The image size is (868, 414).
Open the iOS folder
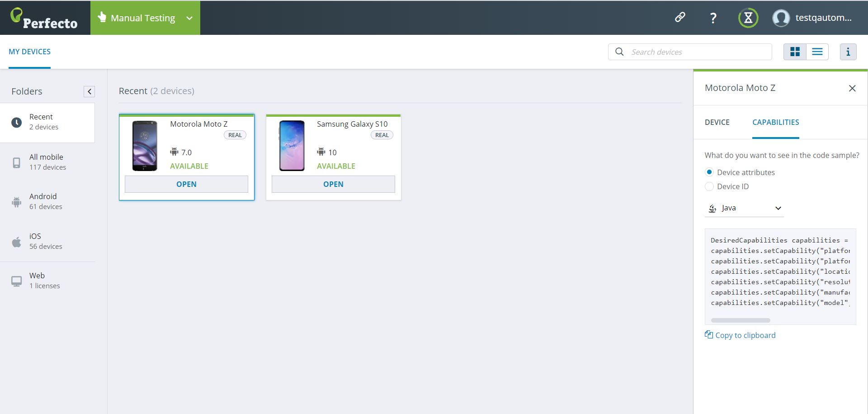[47, 241]
